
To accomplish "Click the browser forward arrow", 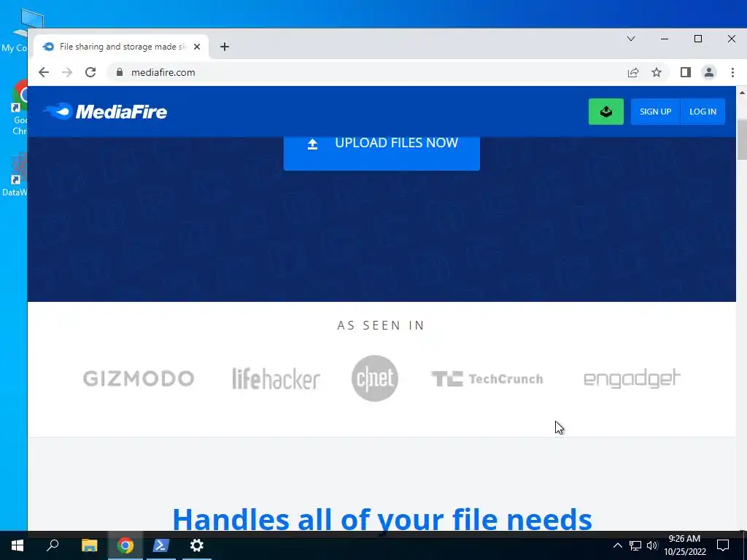I will click(x=67, y=72).
